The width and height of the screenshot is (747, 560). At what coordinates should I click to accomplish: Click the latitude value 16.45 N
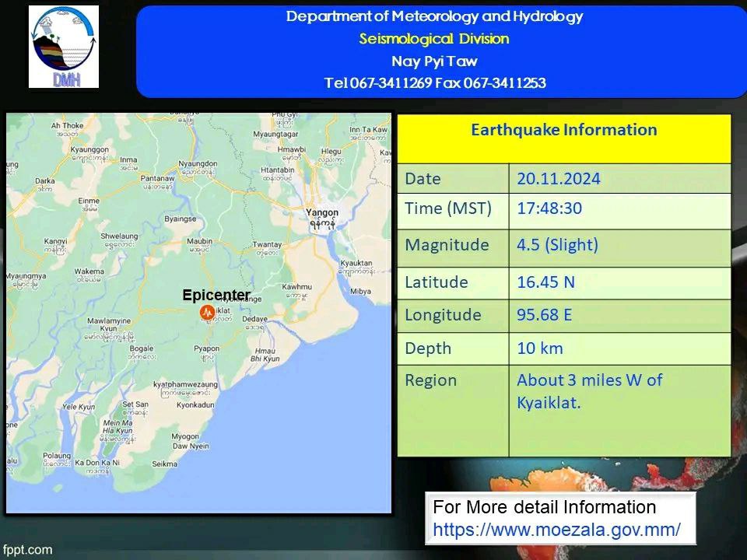click(545, 282)
